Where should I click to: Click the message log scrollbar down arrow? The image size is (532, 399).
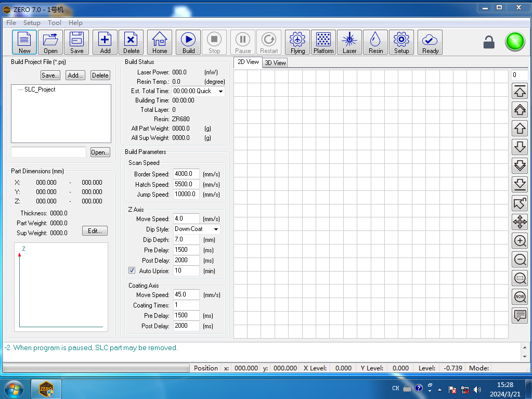[525, 357]
